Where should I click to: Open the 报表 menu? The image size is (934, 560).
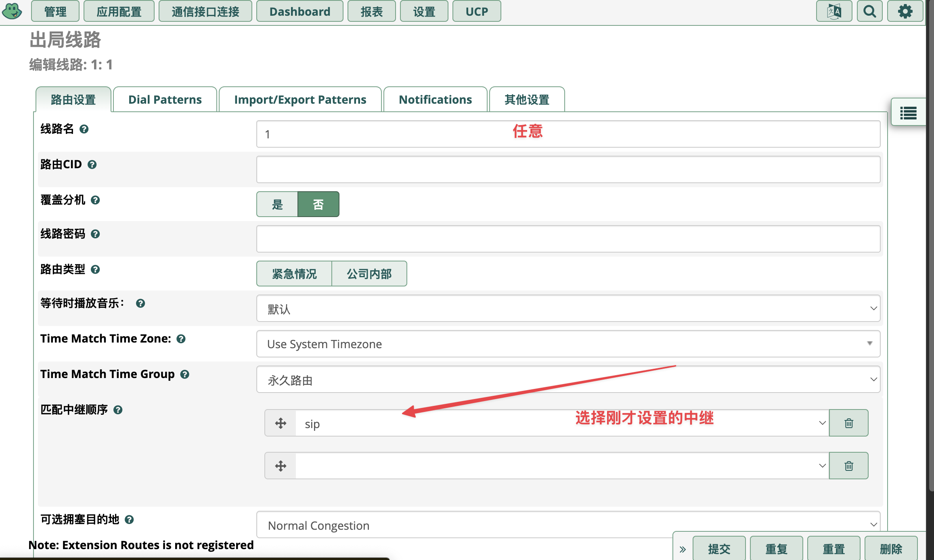pyautogui.click(x=372, y=11)
